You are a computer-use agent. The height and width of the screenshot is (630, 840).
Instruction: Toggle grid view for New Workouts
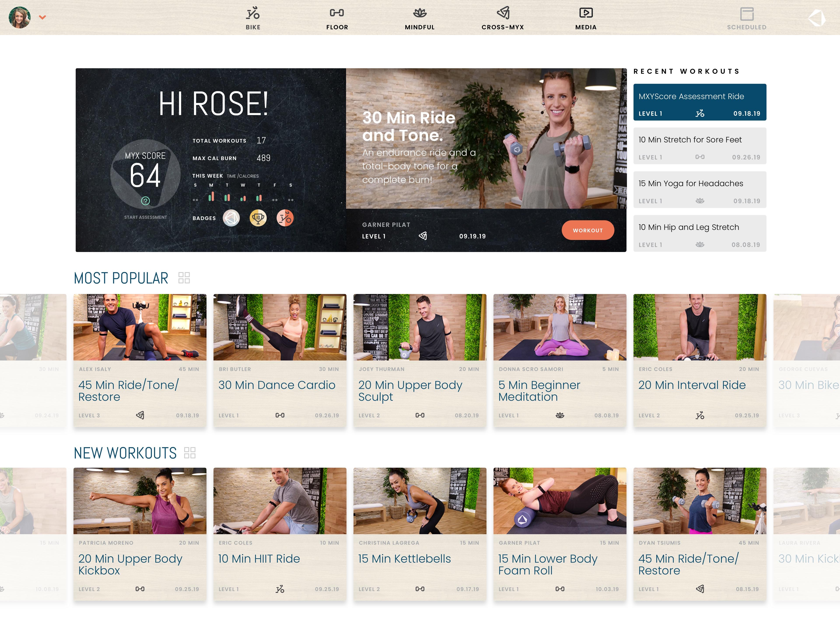[x=190, y=453]
